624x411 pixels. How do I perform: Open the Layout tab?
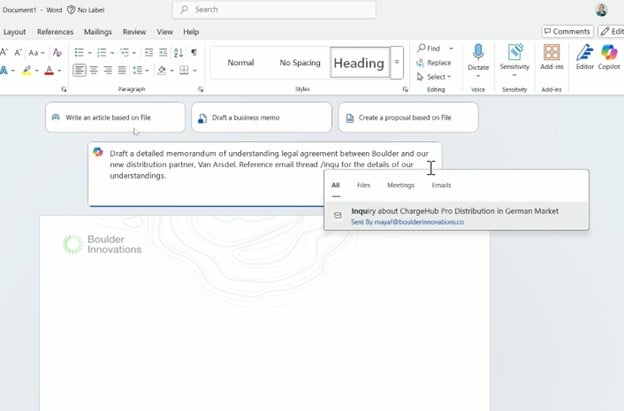(14, 32)
